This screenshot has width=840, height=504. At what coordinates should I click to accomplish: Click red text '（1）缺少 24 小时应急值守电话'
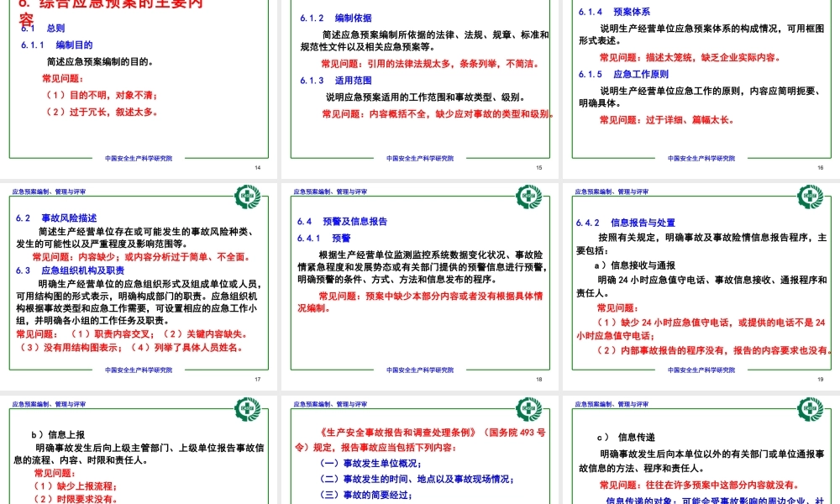pyautogui.click(x=662, y=323)
